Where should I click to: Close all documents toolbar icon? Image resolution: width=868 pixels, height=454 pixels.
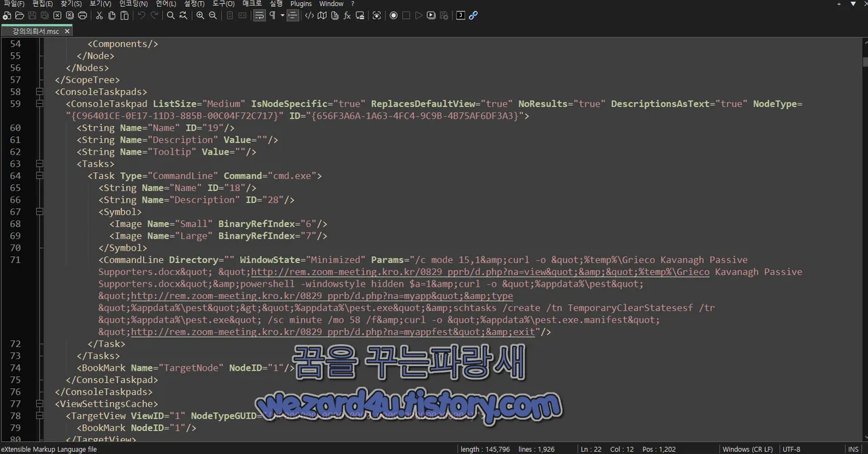point(70,15)
